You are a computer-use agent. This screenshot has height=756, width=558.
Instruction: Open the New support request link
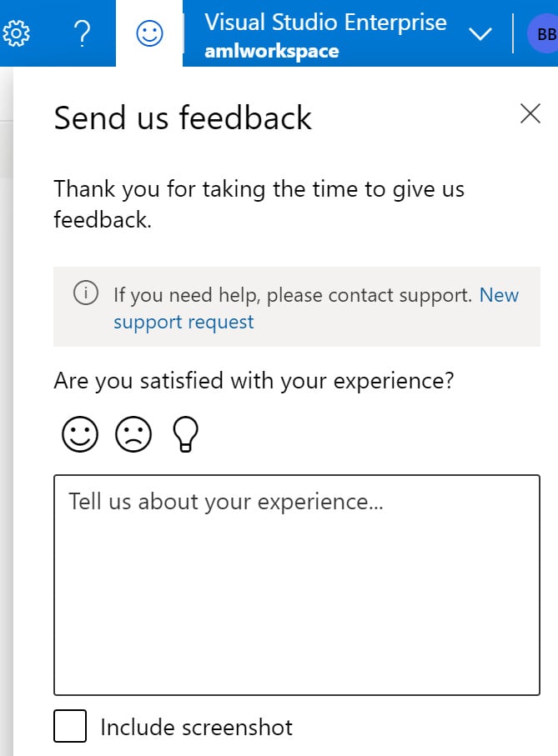(316, 308)
